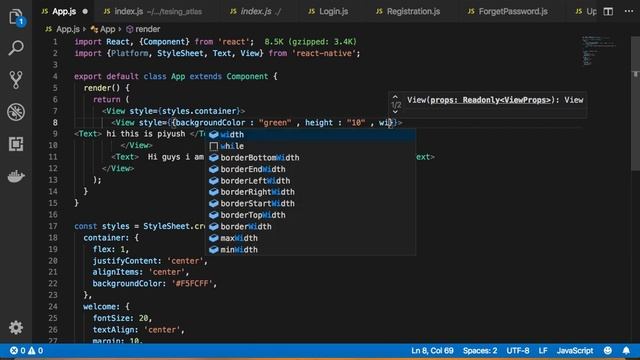Show next signature with down chevron
The width and height of the screenshot is (640, 360).
(395, 112)
